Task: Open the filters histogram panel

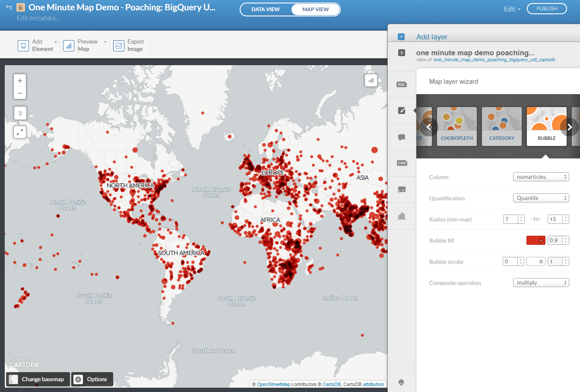Action: pyautogui.click(x=402, y=215)
